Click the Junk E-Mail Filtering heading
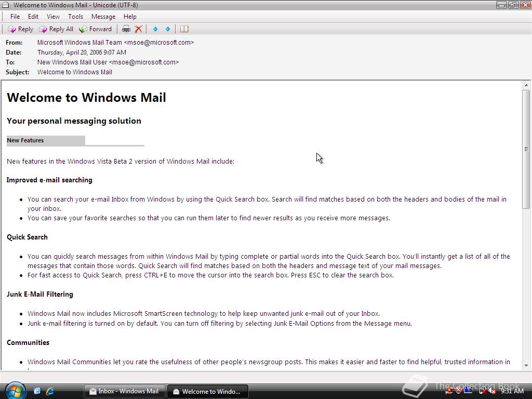Image resolution: width=532 pixels, height=399 pixels. 40,294
